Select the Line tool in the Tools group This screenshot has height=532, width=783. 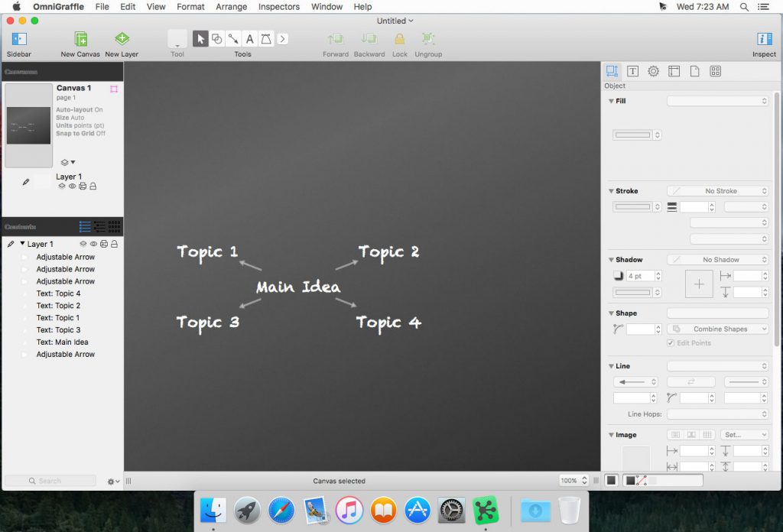coord(232,38)
